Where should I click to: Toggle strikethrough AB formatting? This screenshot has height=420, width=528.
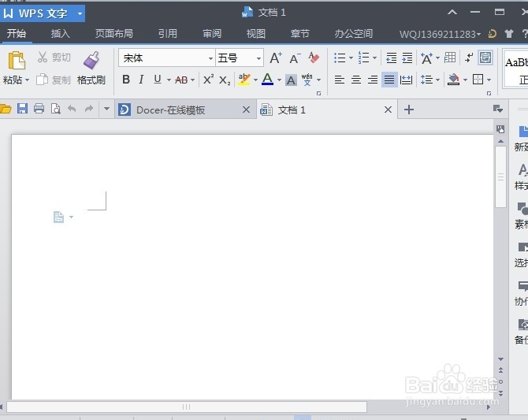coord(181,80)
